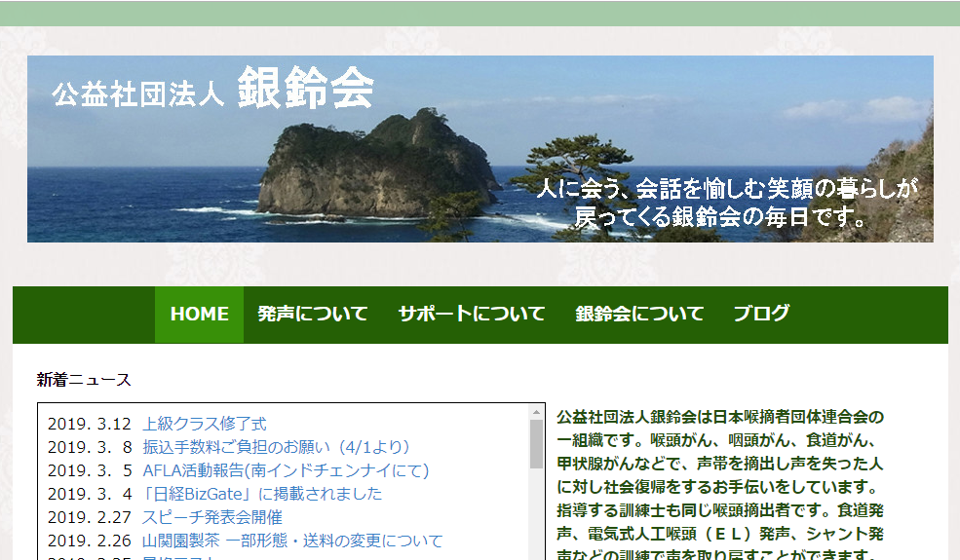This screenshot has width=960, height=560.
Task: Open the 上級クラス修了式 news link
Action: (x=204, y=424)
